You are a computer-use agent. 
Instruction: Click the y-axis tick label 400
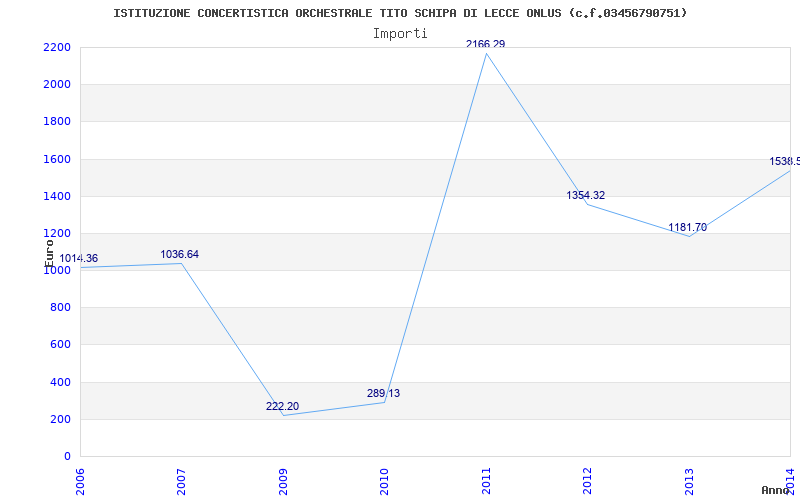(x=60, y=382)
